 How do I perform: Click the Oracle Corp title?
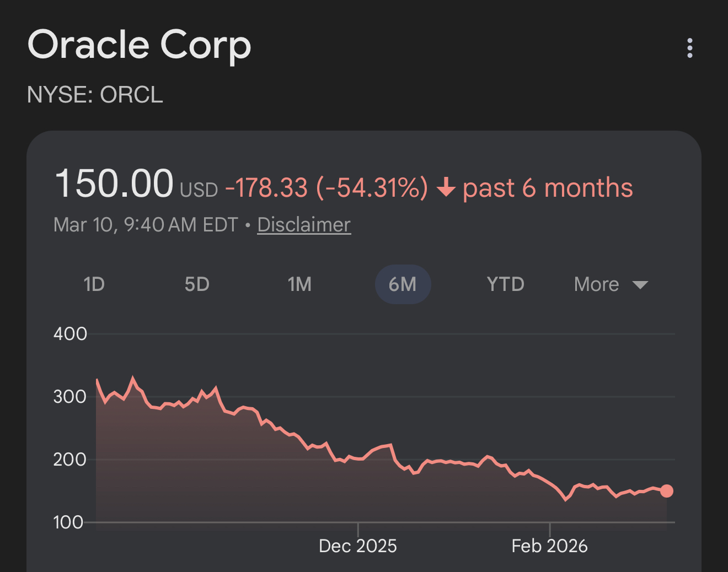(x=140, y=45)
